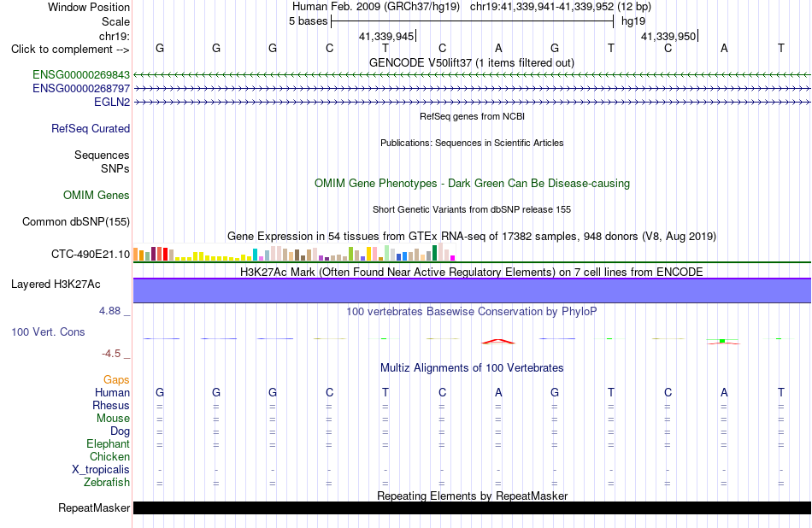
Task: Click the Layered H3K27Ac track label
Action: (56, 285)
